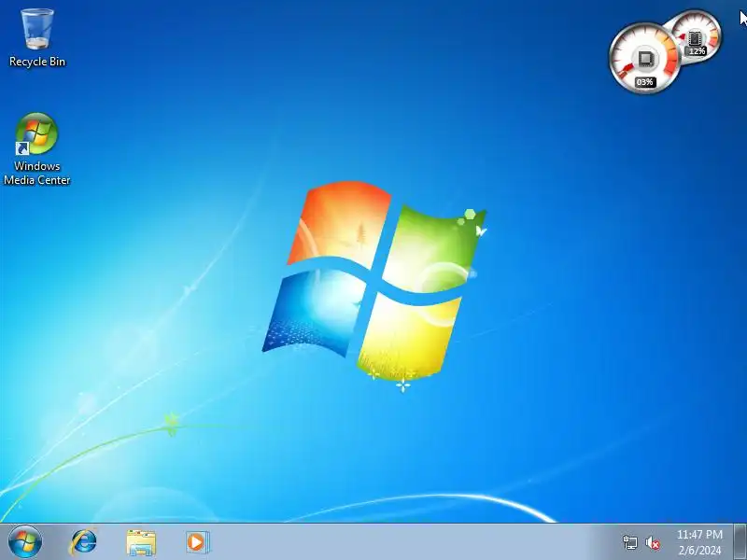The width and height of the screenshot is (747, 560).
Task: Open Windows Explorer from taskbar
Action: pos(141,542)
